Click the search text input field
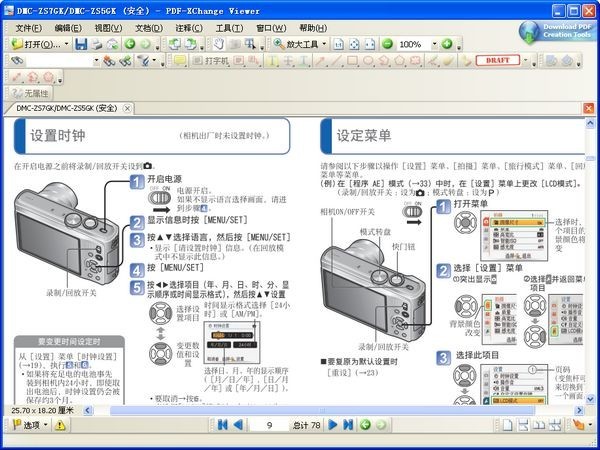 (x=59, y=60)
